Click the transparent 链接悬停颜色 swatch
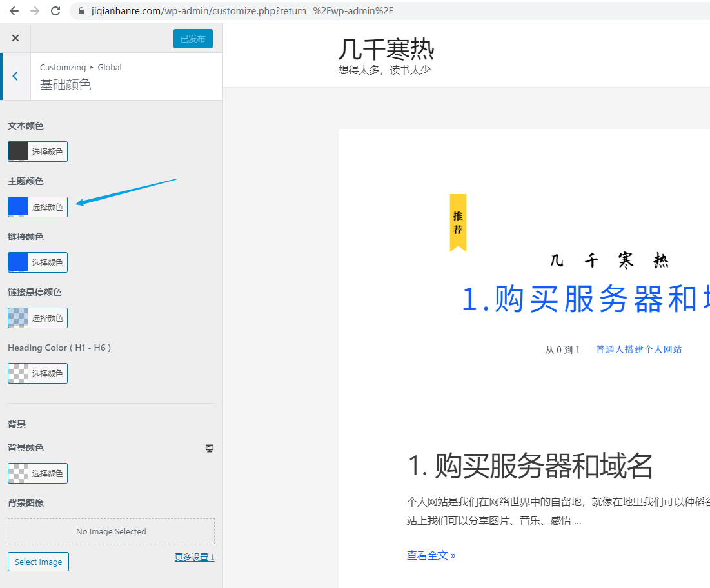Image resolution: width=710 pixels, height=588 pixels. point(17,317)
